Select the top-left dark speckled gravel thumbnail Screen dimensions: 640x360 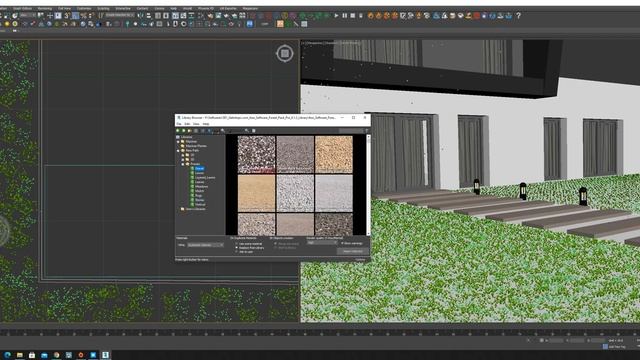click(256, 154)
